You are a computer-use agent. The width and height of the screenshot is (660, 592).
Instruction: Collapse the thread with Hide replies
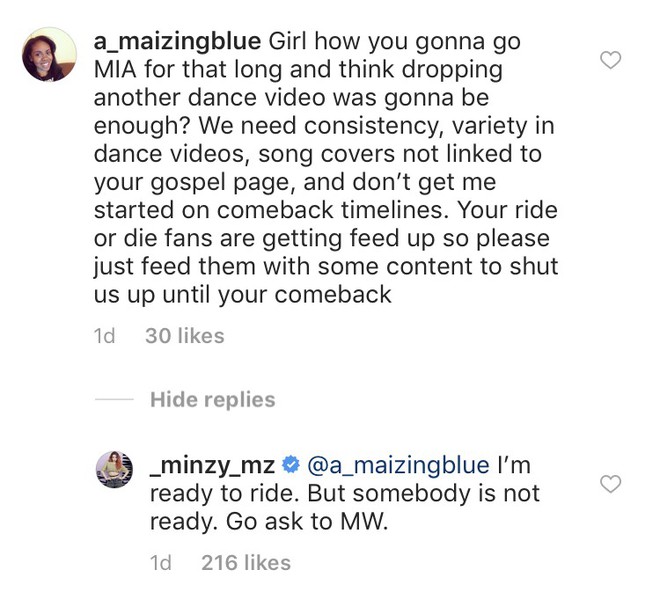click(213, 400)
